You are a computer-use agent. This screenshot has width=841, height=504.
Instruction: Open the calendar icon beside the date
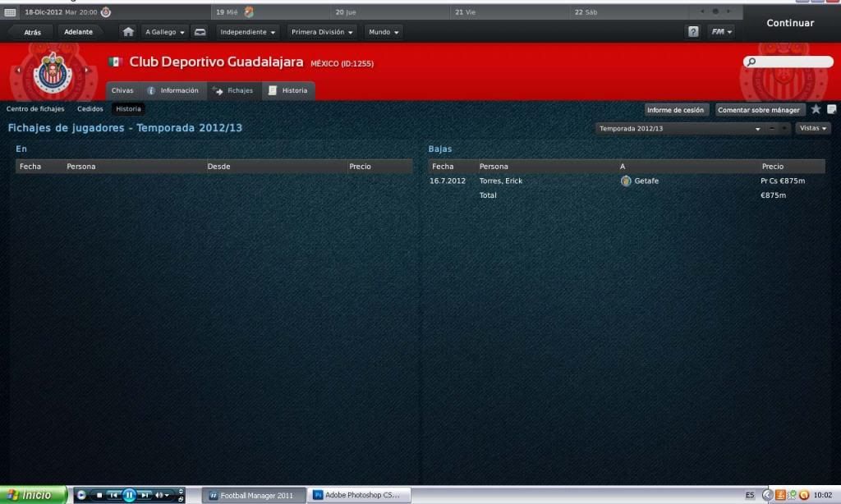pos(10,11)
